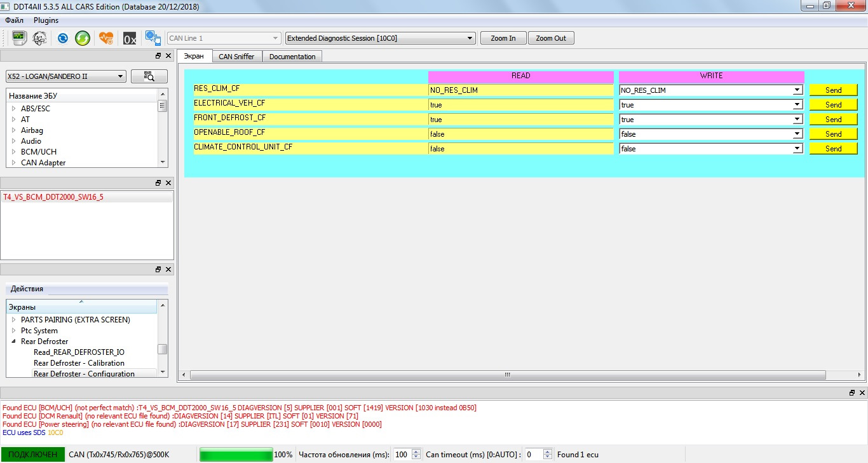Image resolution: width=868 pixels, height=463 pixels.
Task: Expand the CAN Adapter tree node
Action: (x=13, y=163)
